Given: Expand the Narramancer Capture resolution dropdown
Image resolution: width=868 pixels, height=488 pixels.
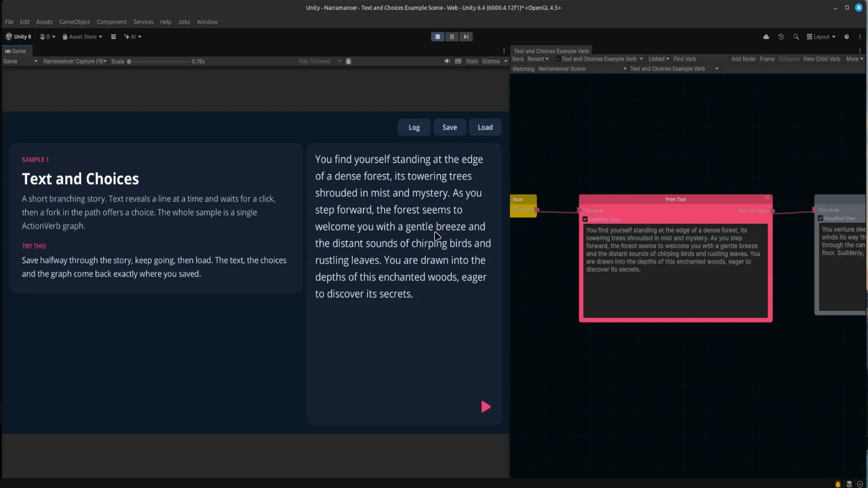Looking at the screenshot, I should tap(75, 61).
